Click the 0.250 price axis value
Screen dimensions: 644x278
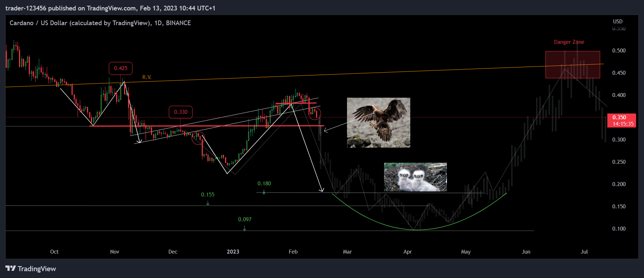(x=619, y=162)
